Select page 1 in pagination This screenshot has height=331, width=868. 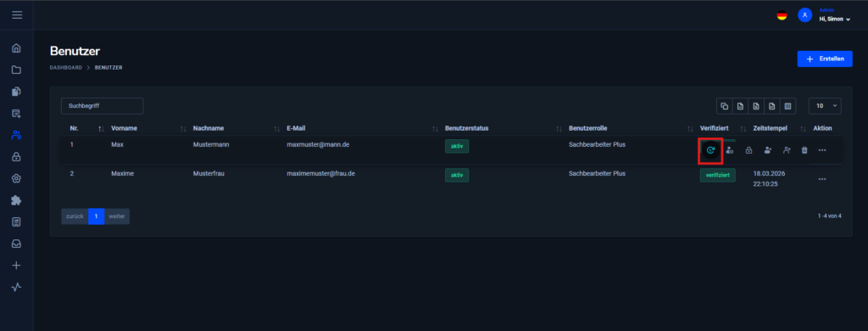[x=97, y=216]
